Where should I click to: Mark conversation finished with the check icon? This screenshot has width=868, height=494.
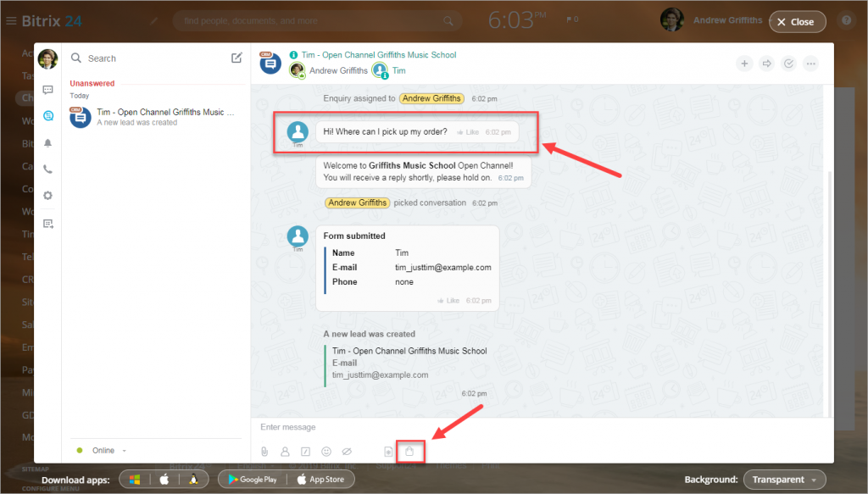click(x=789, y=64)
